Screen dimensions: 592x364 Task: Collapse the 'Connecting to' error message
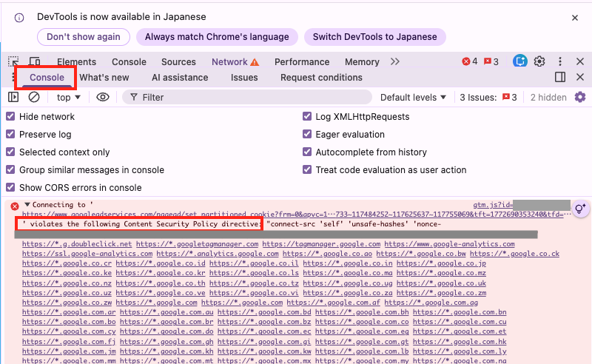27,205
